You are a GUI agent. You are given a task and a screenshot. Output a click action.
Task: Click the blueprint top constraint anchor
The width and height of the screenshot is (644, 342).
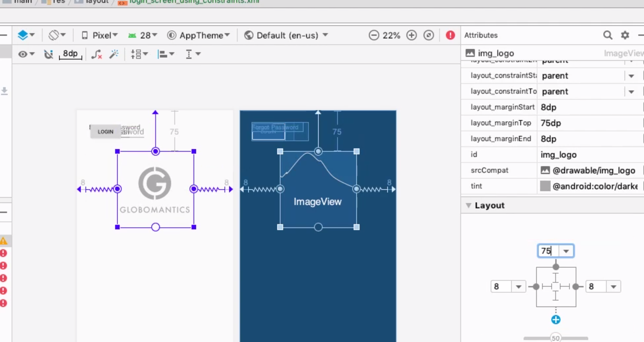318,151
